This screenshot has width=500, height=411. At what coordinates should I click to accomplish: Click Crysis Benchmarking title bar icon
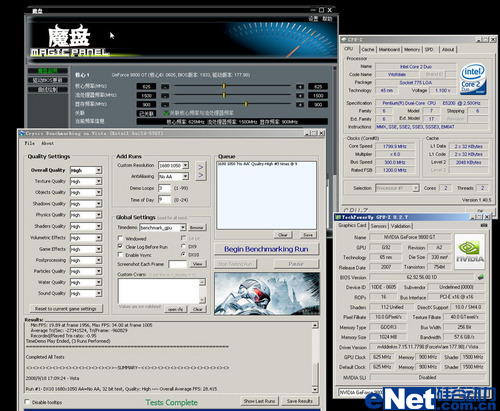[22, 133]
